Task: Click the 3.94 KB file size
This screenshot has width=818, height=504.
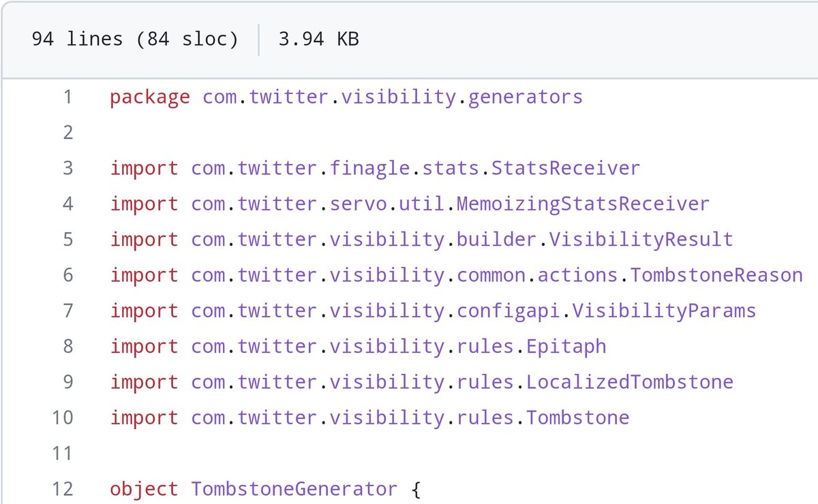Action: 318,39
